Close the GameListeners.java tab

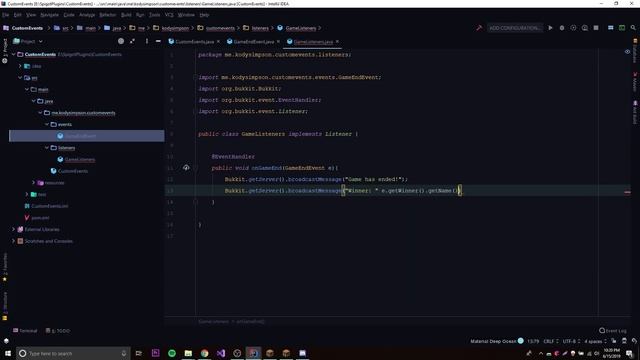click(337, 42)
